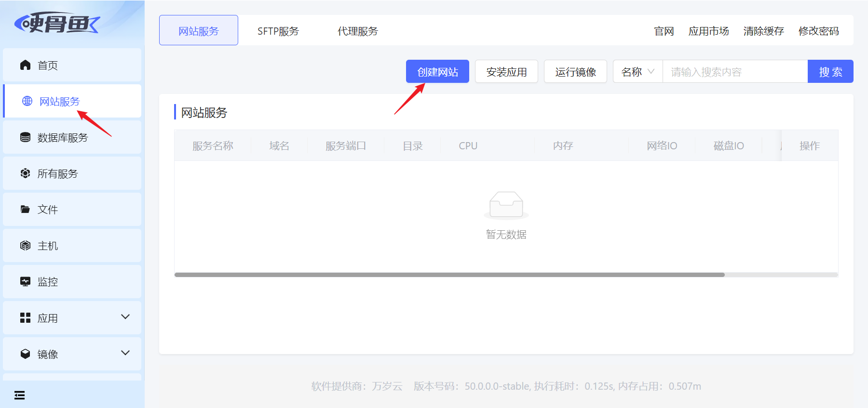Open the 清除缓存 link

pyautogui.click(x=764, y=31)
